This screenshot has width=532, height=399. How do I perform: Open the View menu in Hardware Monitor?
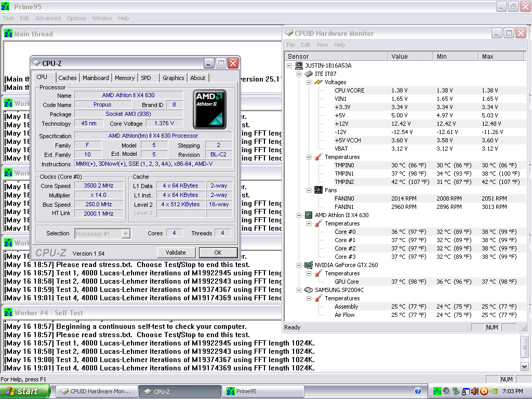click(x=322, y=45)
